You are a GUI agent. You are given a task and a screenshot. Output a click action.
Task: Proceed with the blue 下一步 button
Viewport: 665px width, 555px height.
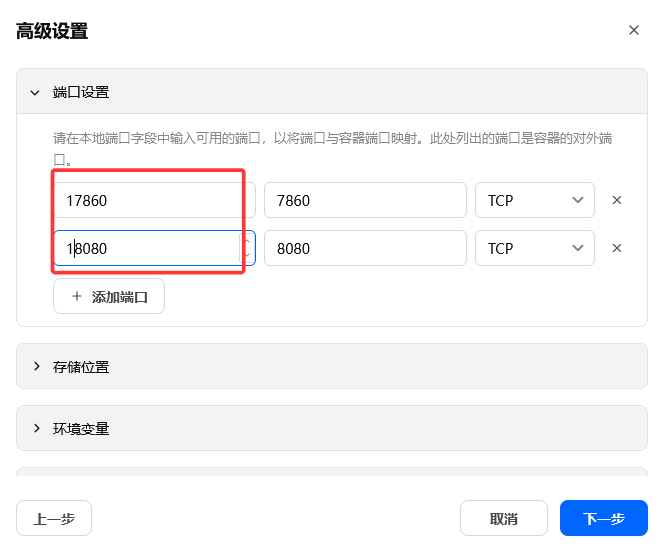click(603, 518)
